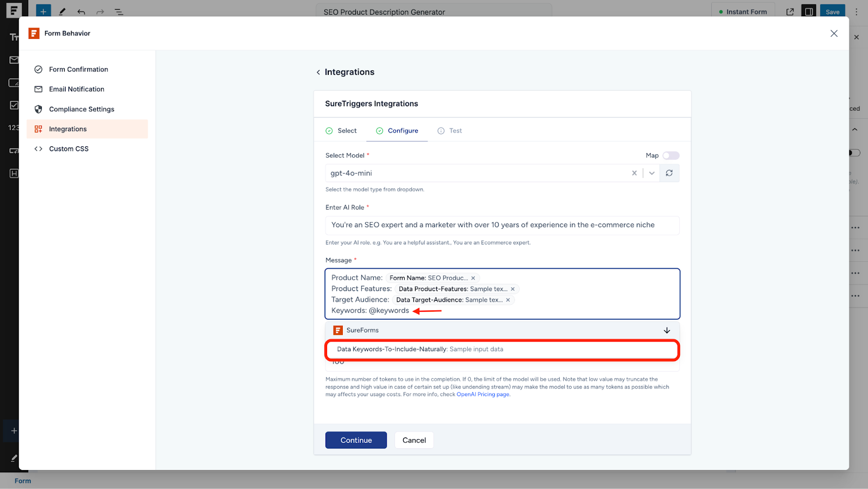Switch to the Test tab
This screenshot has width=868, height=489.
455,130
